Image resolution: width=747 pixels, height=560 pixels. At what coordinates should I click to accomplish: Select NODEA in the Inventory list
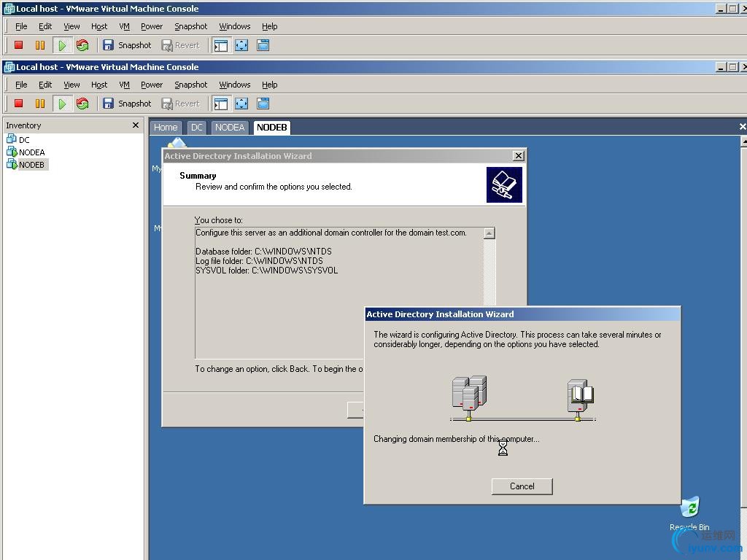[26, 152]
